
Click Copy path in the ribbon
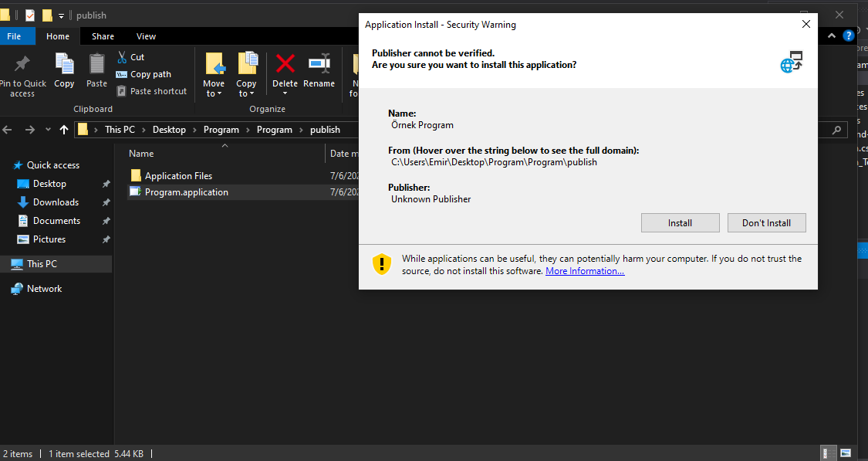144,74
